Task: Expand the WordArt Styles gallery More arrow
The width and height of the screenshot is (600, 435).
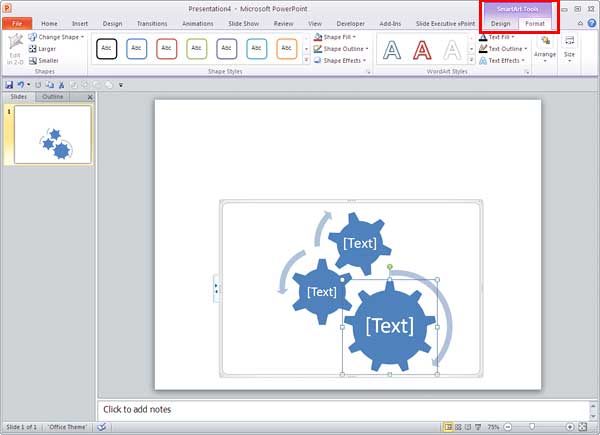Action: tap(471, 60)
